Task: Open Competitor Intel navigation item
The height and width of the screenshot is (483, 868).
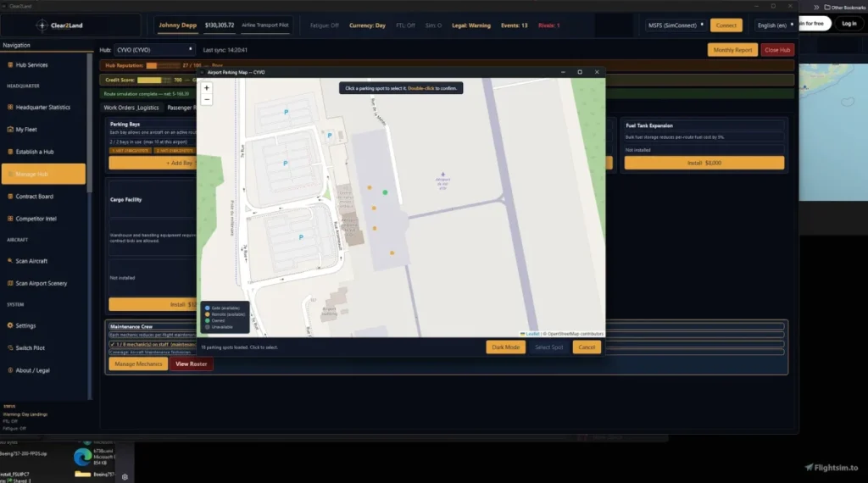Action: 36,219
